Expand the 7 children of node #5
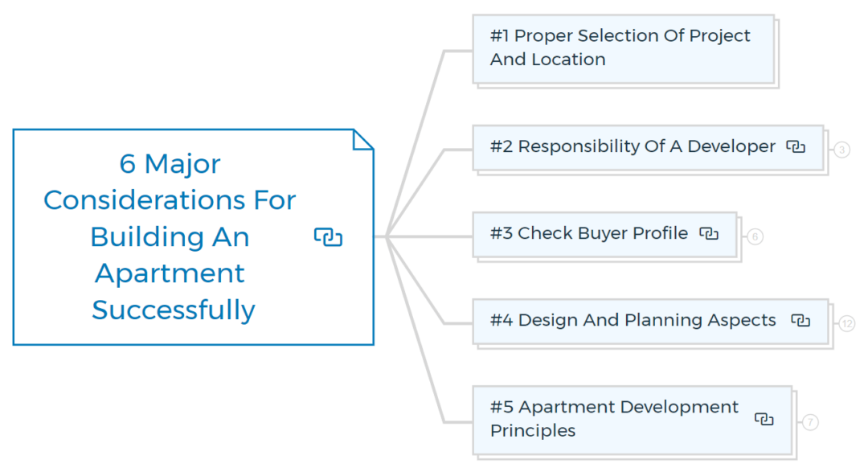This screenshot has height=472, width=868. click(809, 422)
